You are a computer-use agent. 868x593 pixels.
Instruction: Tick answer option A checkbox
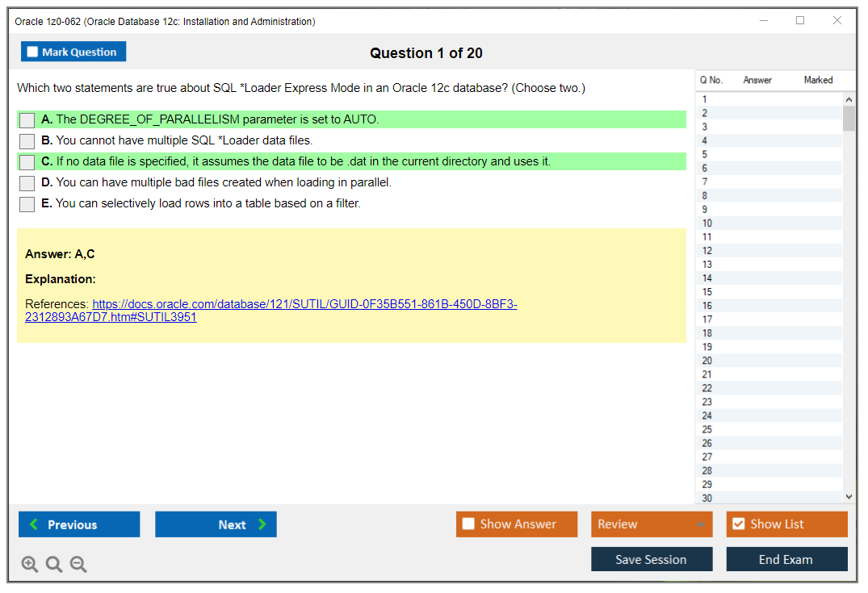[x=27, y=120]
